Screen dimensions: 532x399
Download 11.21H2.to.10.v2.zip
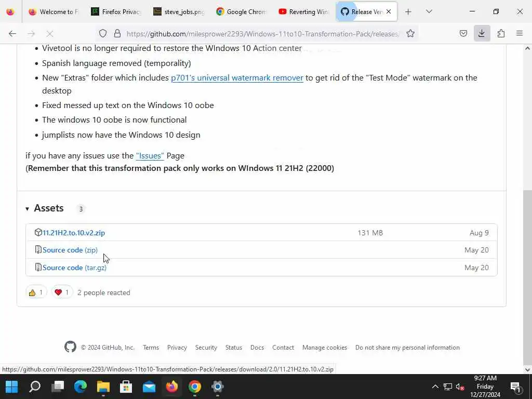pos(74,233)
